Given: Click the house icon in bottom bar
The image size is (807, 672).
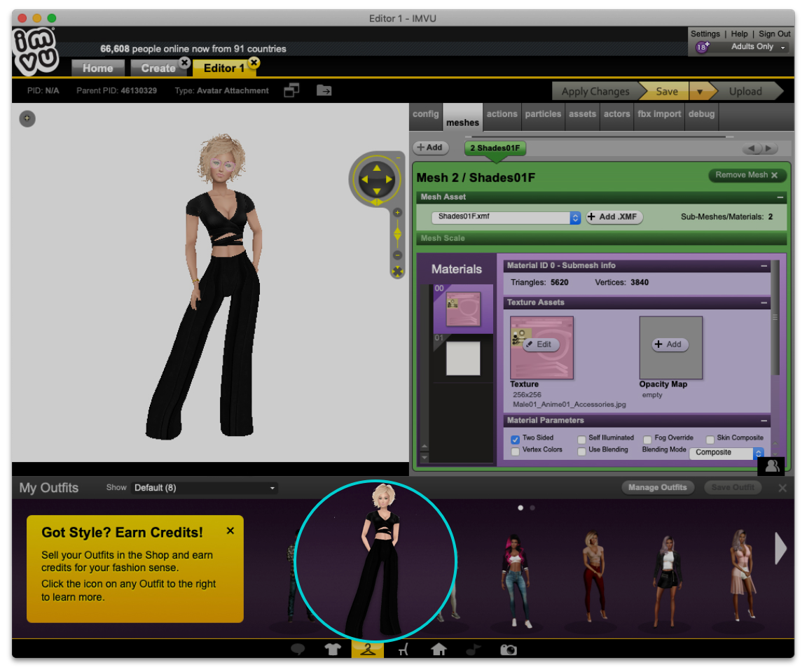Looking at the screenshot, I should tap(439, 650).
